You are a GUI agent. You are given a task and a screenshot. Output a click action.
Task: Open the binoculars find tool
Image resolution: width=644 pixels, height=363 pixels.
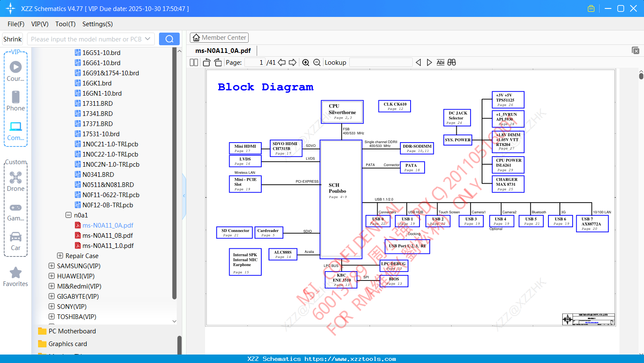[x=452, y=62]
